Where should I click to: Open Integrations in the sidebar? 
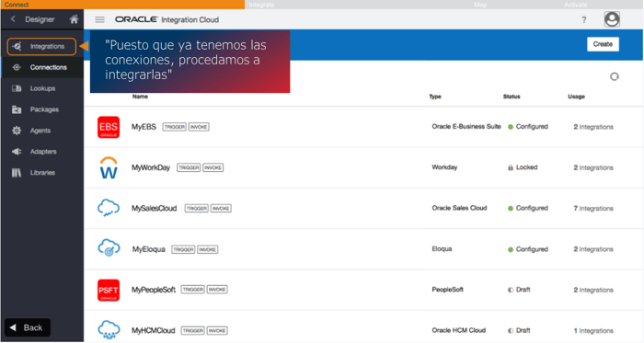pos(41,46)
